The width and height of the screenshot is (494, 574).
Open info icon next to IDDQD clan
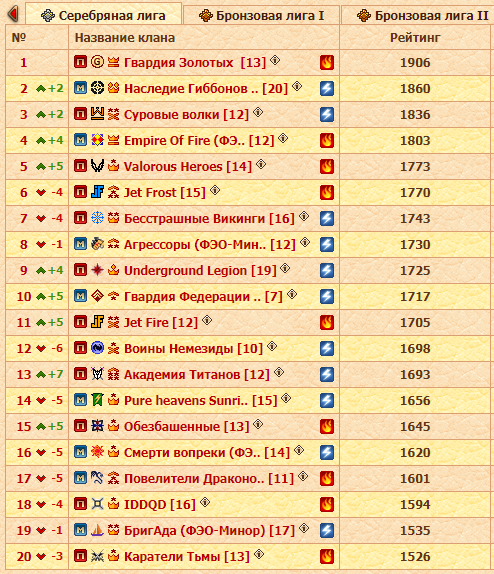point(205,502)
